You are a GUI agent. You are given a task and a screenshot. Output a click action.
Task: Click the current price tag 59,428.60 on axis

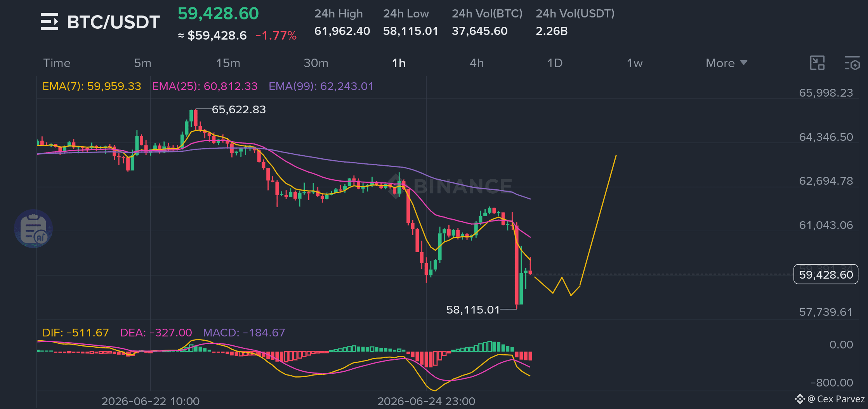(826, 274)
